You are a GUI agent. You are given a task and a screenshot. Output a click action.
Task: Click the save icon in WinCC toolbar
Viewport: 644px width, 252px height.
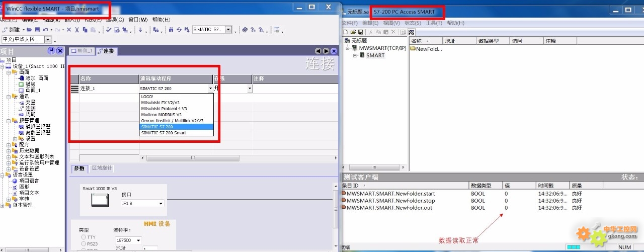37,30
